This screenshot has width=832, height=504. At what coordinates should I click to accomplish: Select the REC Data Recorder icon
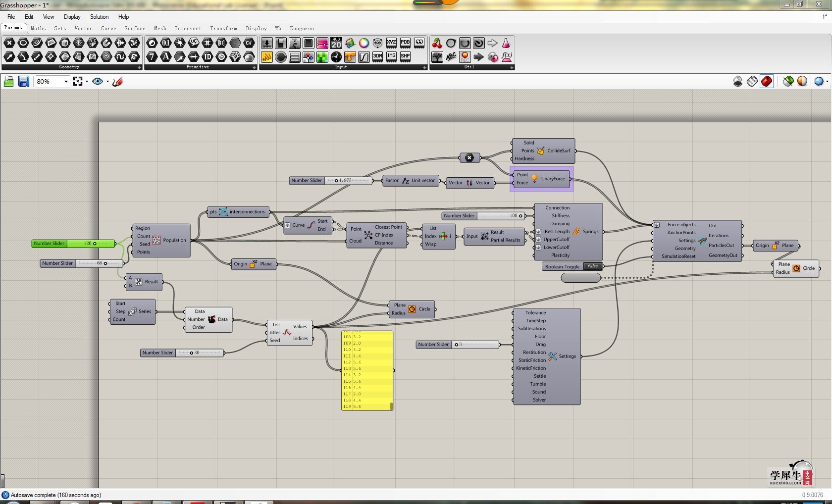pyautogui.click(x=465, y=57)
